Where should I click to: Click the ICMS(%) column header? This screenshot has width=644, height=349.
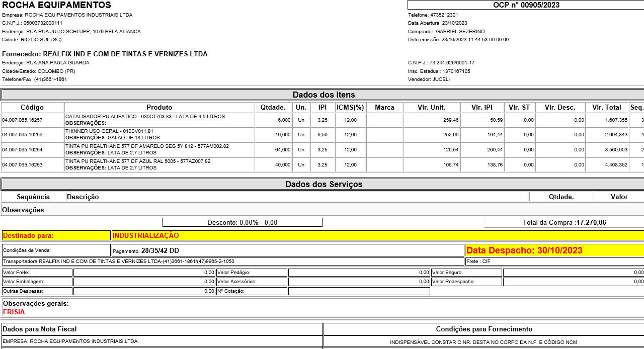click(350, 107)
